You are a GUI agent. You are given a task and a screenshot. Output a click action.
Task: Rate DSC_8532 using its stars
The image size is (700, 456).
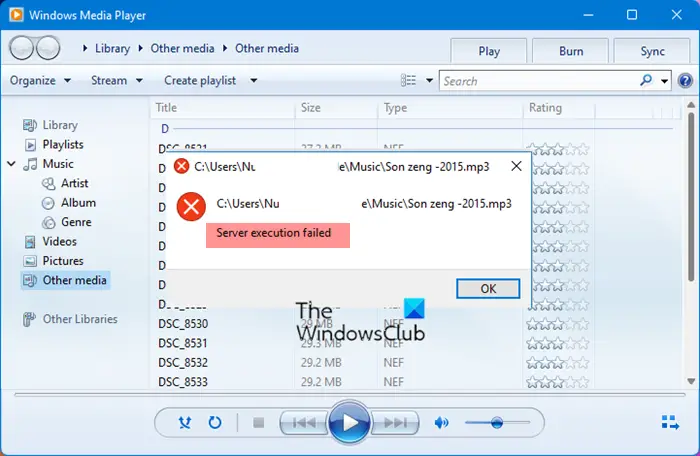pos(558,363)
